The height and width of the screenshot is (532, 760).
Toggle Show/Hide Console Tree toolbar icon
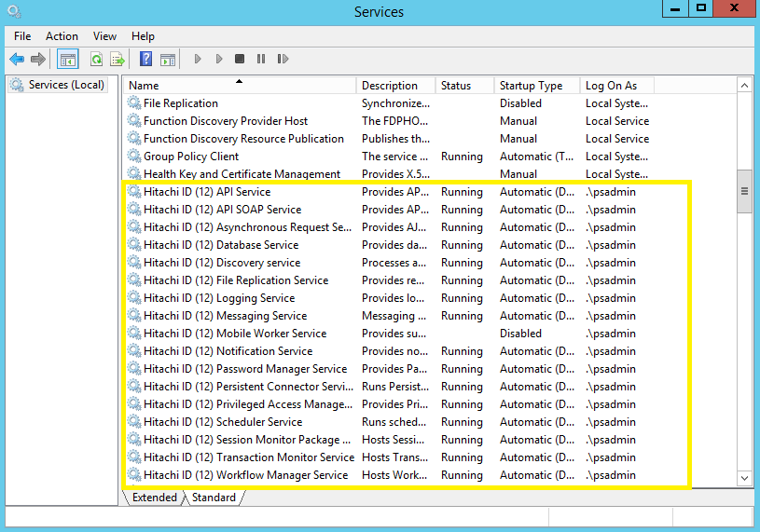[68, 59]
